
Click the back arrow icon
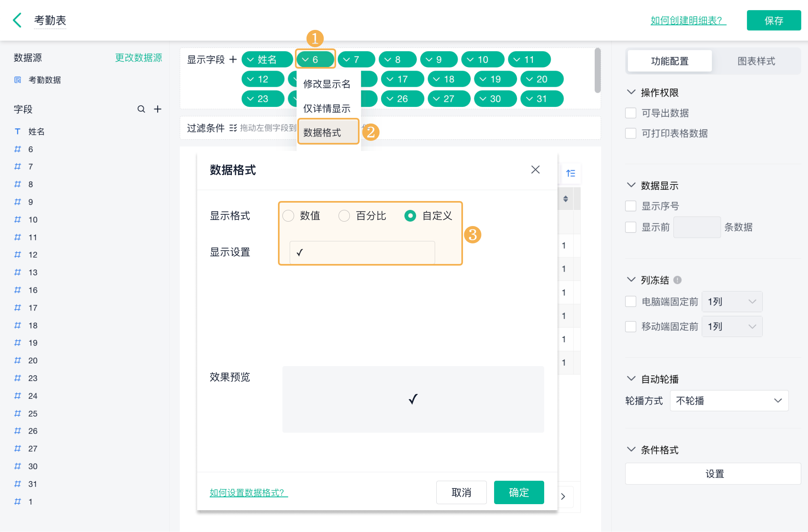[x=17, y=20]
